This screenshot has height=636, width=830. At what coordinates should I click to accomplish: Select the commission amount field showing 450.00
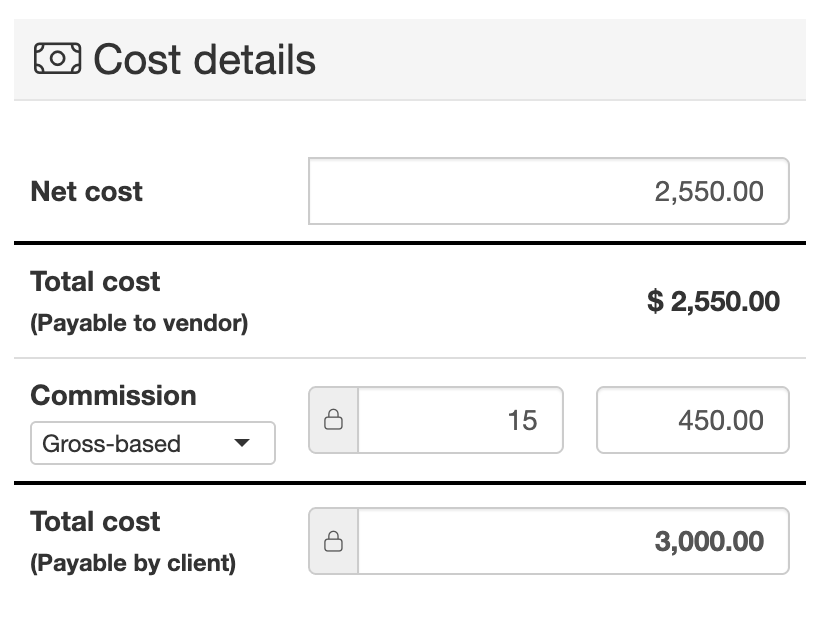(692, 420)
